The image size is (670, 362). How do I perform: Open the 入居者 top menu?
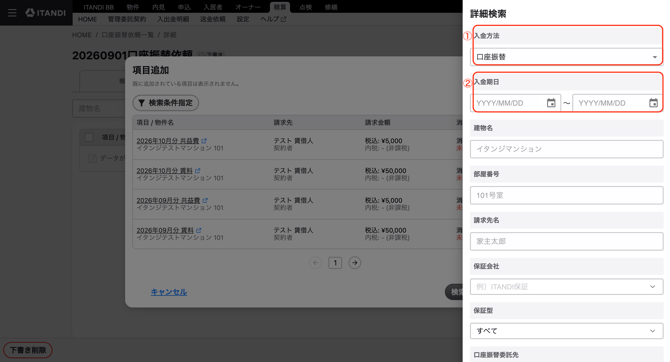[x=213, y=7]
